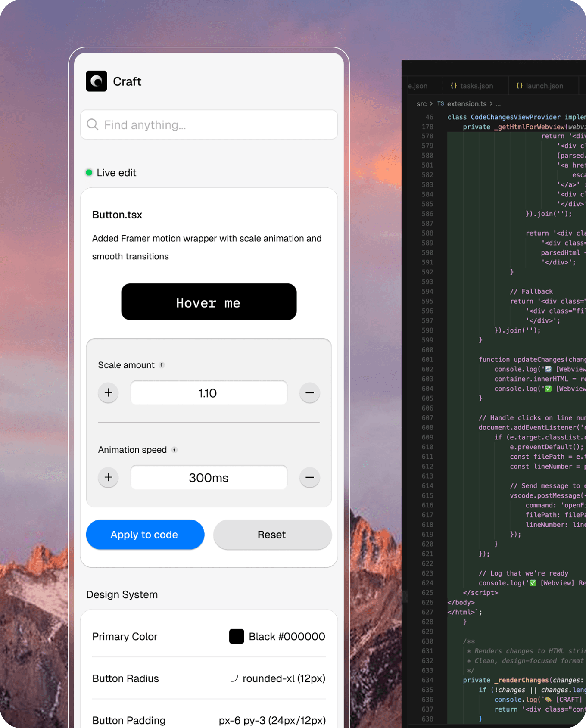Increase Animation speed with plus button
This screenshot has width=586, height=728.
click(x=109, y=477)
